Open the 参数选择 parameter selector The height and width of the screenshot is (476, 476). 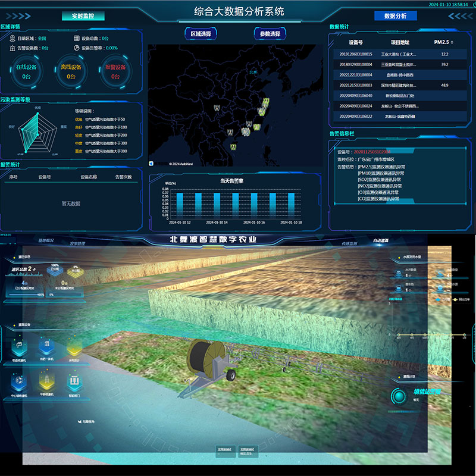coord(270,34)
